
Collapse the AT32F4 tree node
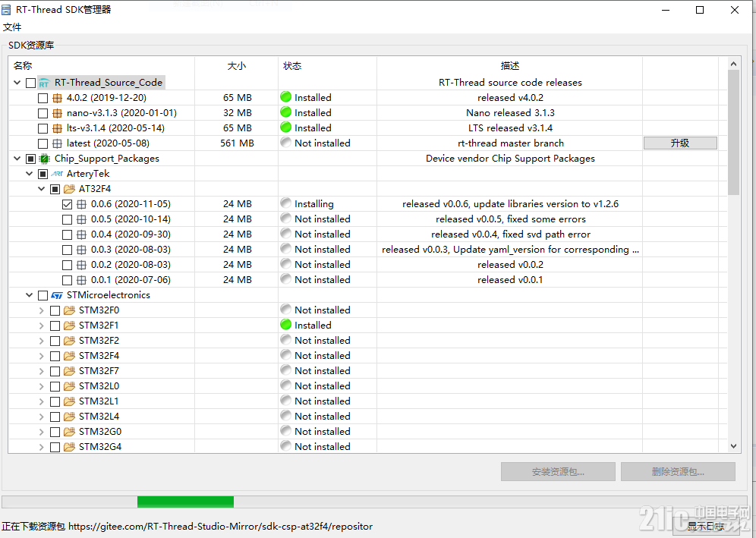(42, 189)
